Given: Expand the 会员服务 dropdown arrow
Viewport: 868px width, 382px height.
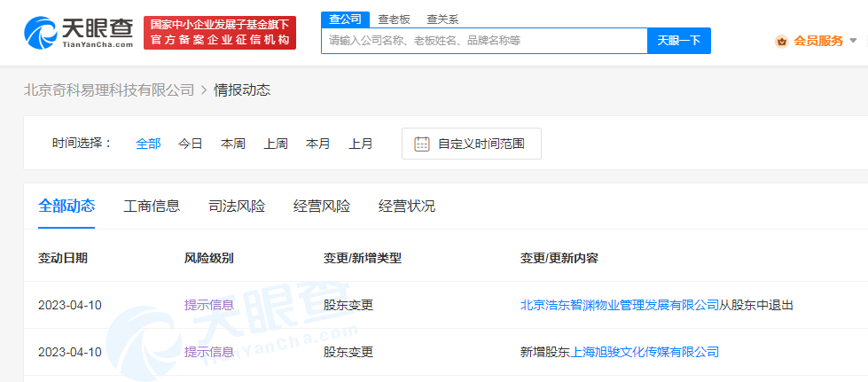Looking at the screenshot, I should coord(853,41).
